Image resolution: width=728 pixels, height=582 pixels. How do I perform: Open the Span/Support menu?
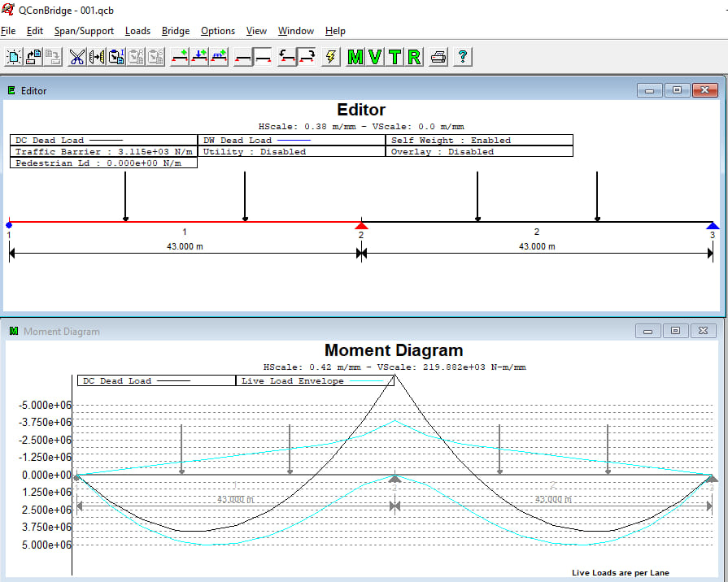[84, 31]
